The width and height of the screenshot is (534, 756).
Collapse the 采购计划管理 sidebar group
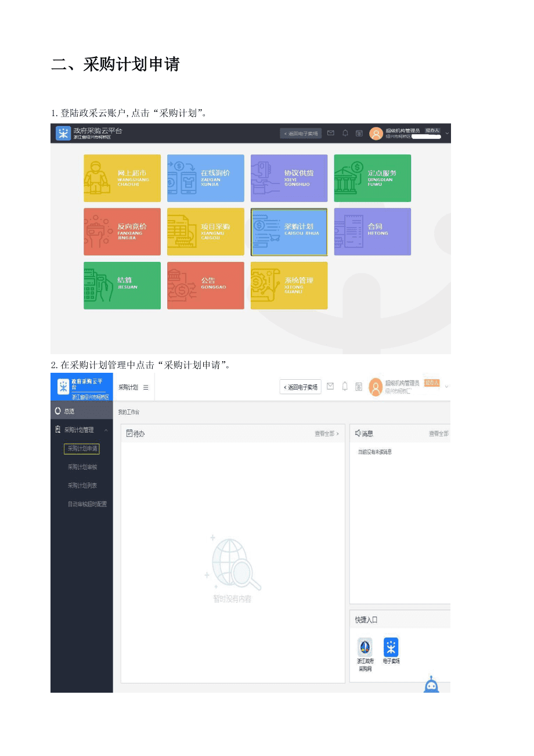pyautogui.click(x=106, y=430)
